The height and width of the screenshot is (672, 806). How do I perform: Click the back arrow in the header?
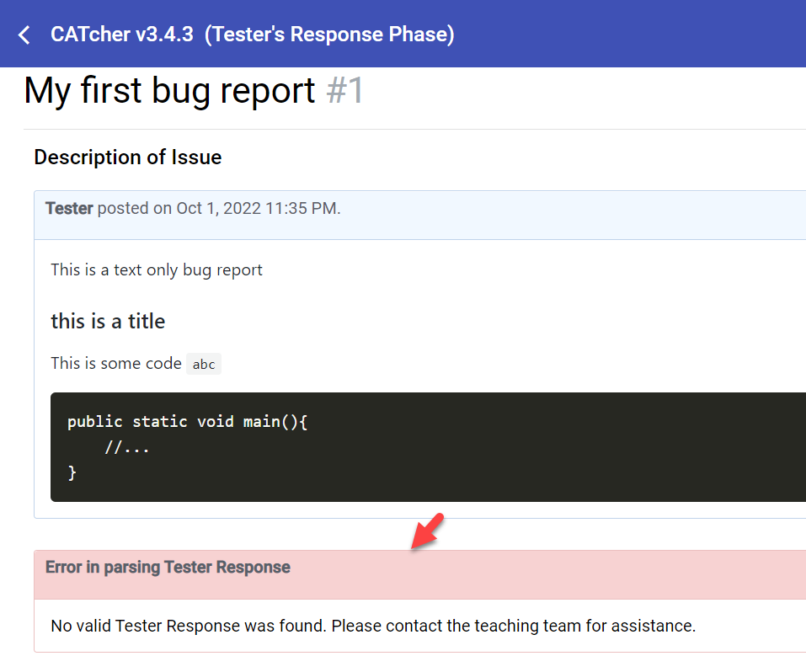point(23,34)
